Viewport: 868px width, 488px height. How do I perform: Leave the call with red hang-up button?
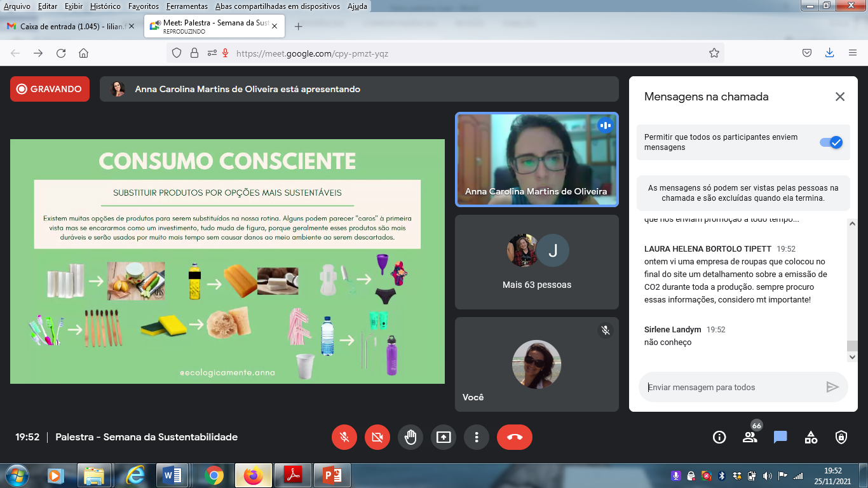pos(515,437)
